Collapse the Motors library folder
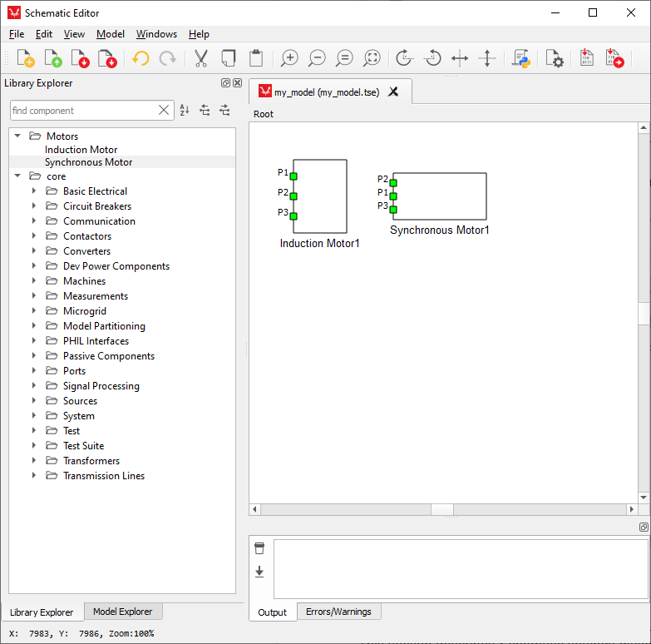 17,136
